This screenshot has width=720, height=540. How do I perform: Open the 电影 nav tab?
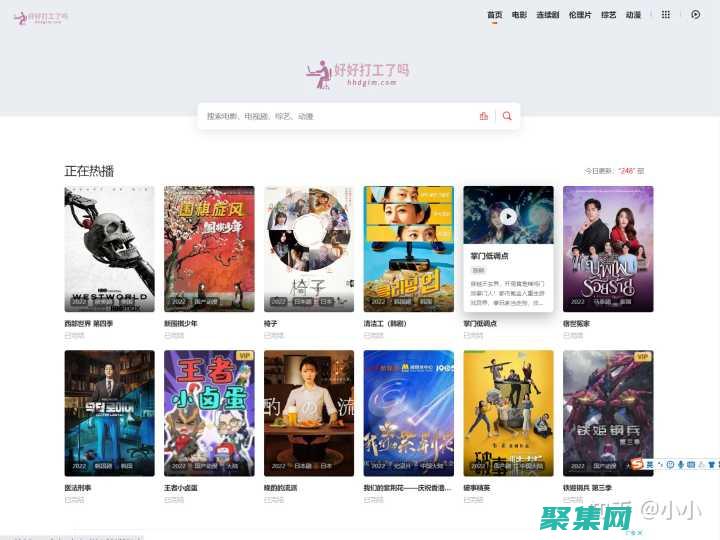[x=519, y=15]
